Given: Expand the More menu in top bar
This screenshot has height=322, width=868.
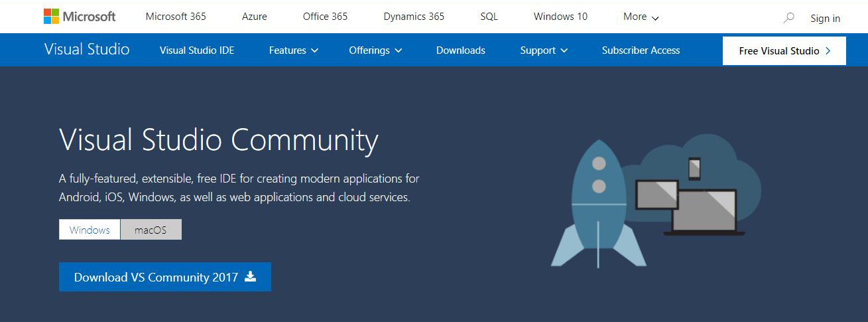Looking at the screenshot, I should pos(641,17).
